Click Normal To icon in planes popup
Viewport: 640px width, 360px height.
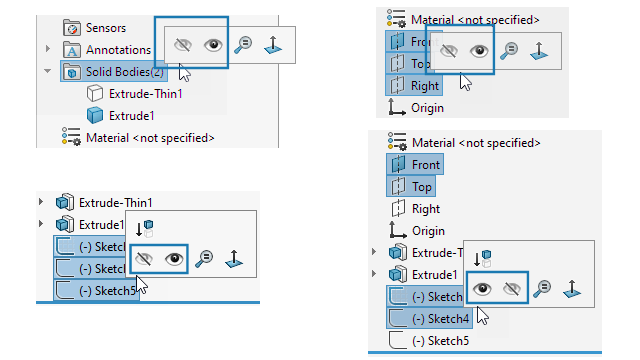coord(539,51)
